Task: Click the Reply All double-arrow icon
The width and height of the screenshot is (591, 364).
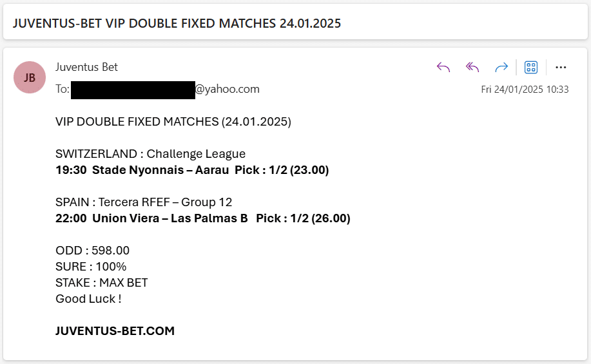Action: click(x=472, y=68)
